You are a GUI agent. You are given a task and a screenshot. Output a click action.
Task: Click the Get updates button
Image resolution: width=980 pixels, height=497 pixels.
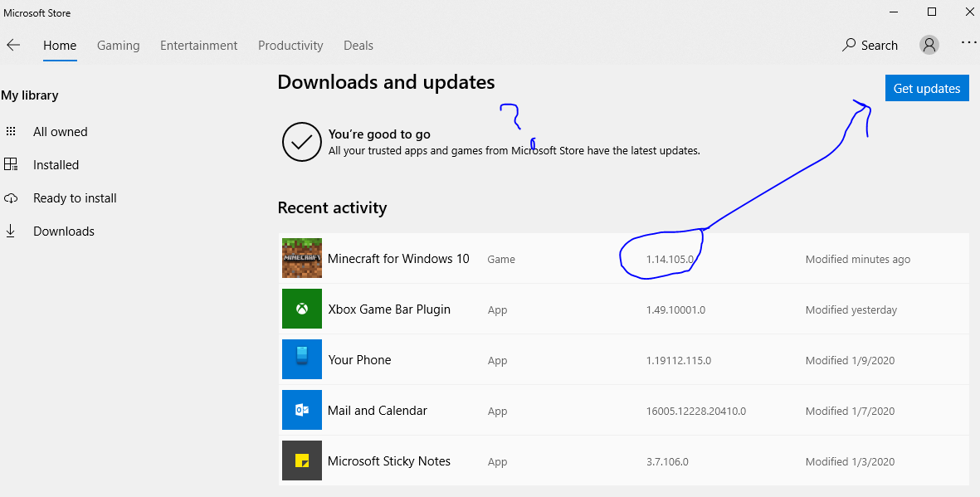[x=926, y=89]
